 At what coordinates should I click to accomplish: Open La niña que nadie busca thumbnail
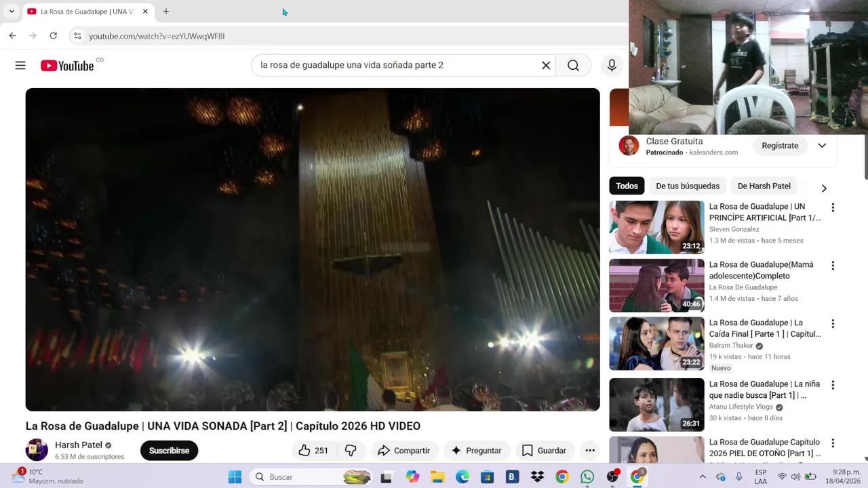(656, 405)
